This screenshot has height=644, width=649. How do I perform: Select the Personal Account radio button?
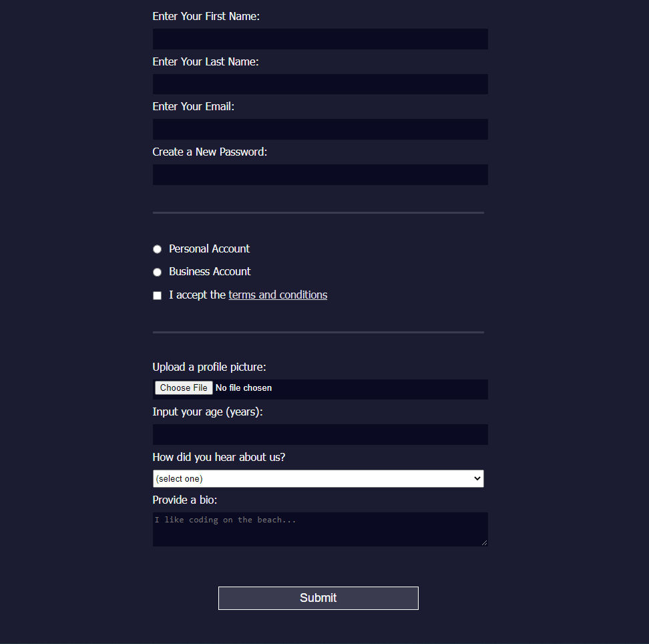[x=157, y=249]
